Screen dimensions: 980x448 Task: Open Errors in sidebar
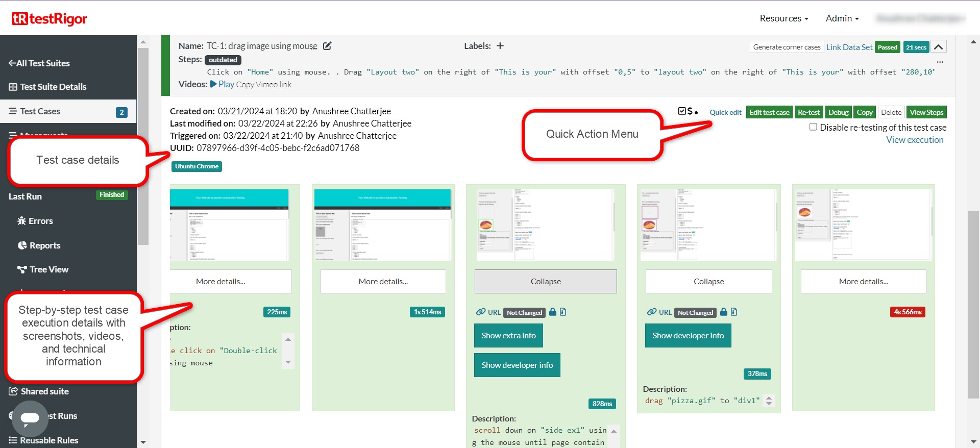click(x=40, y=221)
